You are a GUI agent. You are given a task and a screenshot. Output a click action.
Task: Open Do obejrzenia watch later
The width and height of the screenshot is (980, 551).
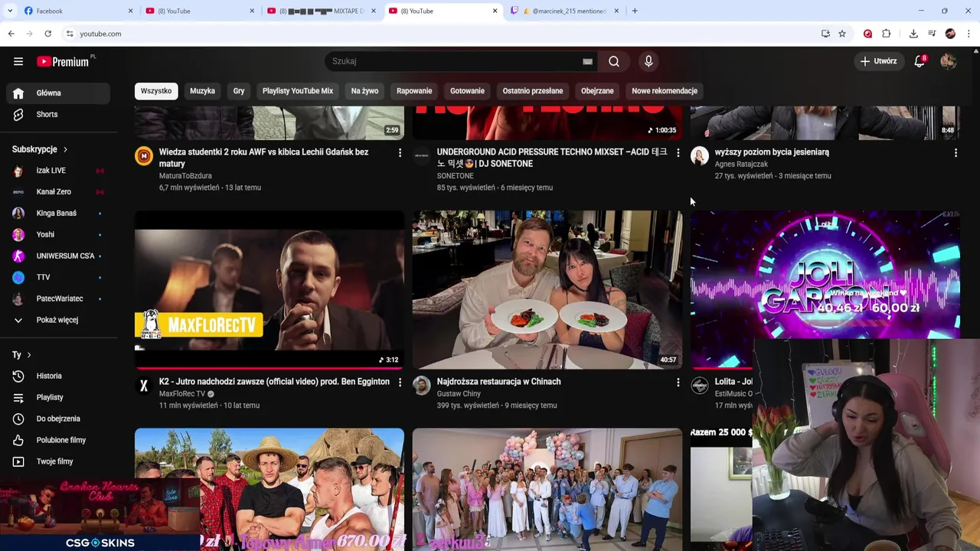pos(58,419)
